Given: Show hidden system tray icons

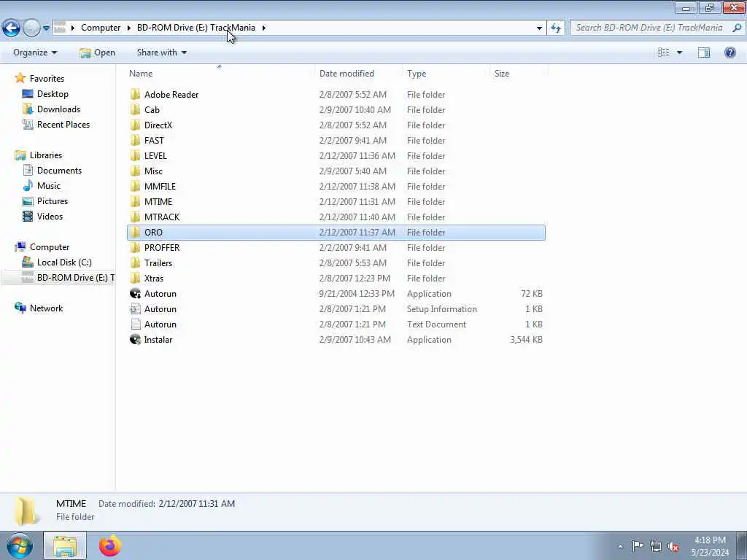Looking at the screenshot, I should [620, 546].
